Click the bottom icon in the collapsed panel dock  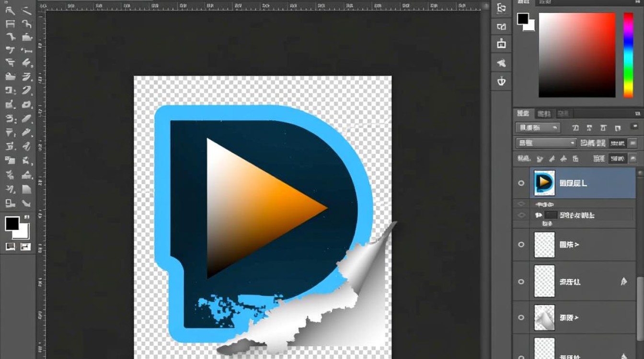pos(501,80)
